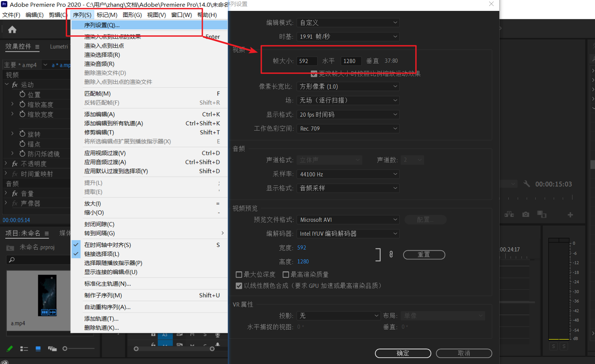
Task: Toggle the fx switch for 不透明度 effect
Action: [15, 164]
